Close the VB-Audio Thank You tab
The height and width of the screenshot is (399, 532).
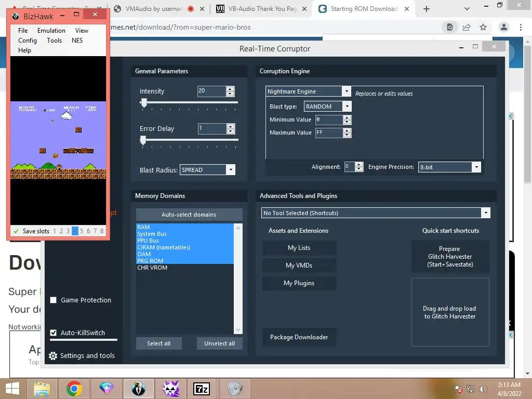pyautogui.click(x=304, y=9)
